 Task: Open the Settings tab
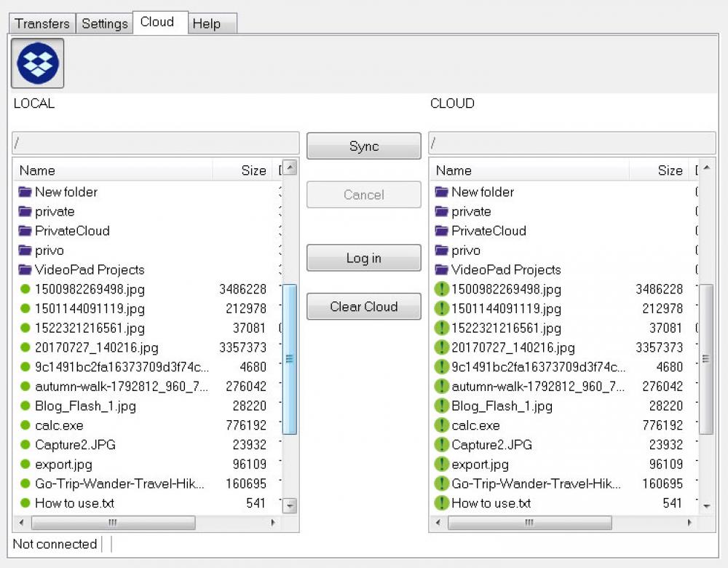(104, 23)
